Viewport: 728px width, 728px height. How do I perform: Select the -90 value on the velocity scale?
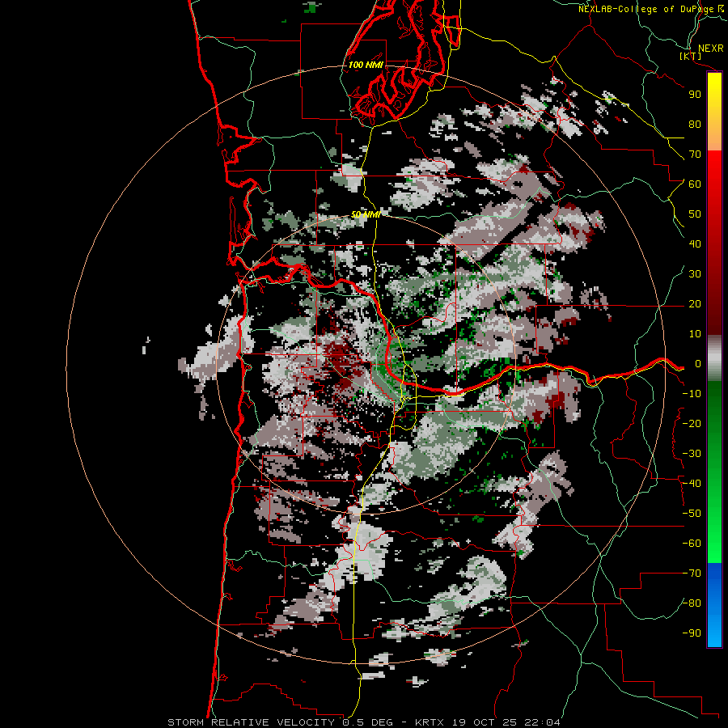692,633
